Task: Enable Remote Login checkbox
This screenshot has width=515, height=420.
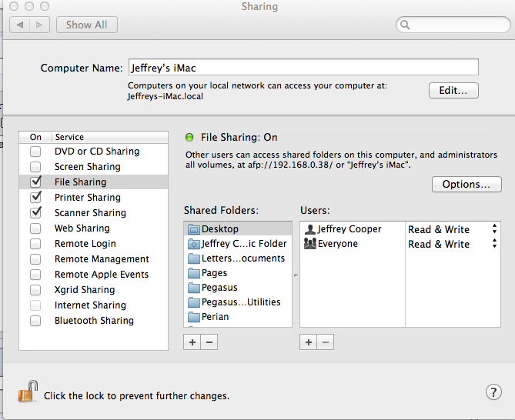Action: (35, 244)
